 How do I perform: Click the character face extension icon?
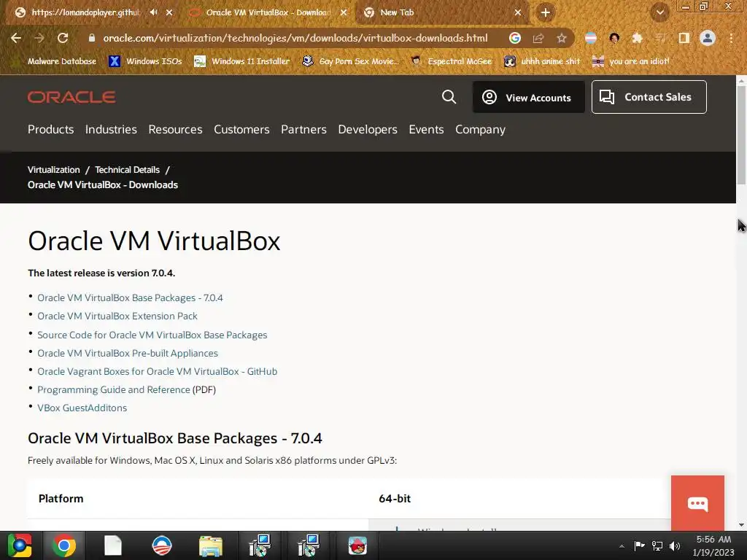(x=614, y=38)
